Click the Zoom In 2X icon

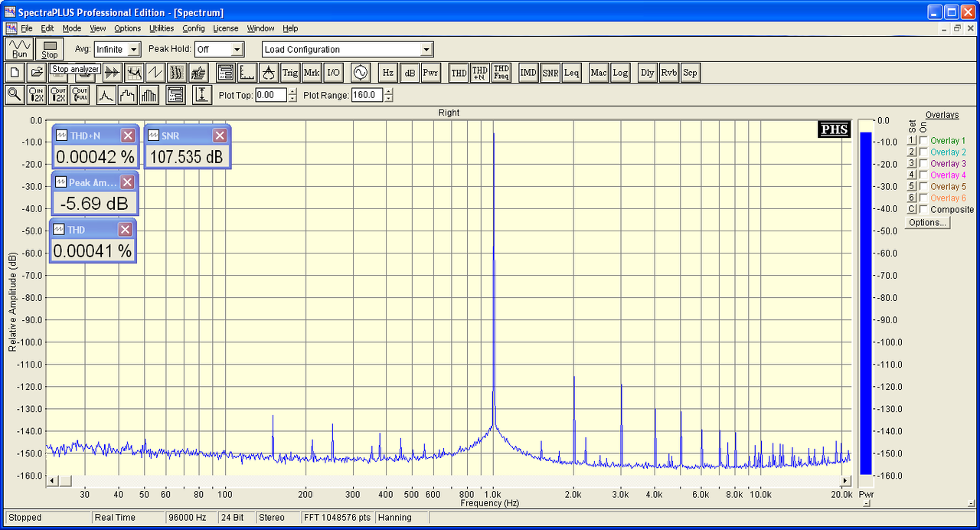(36, 95)
